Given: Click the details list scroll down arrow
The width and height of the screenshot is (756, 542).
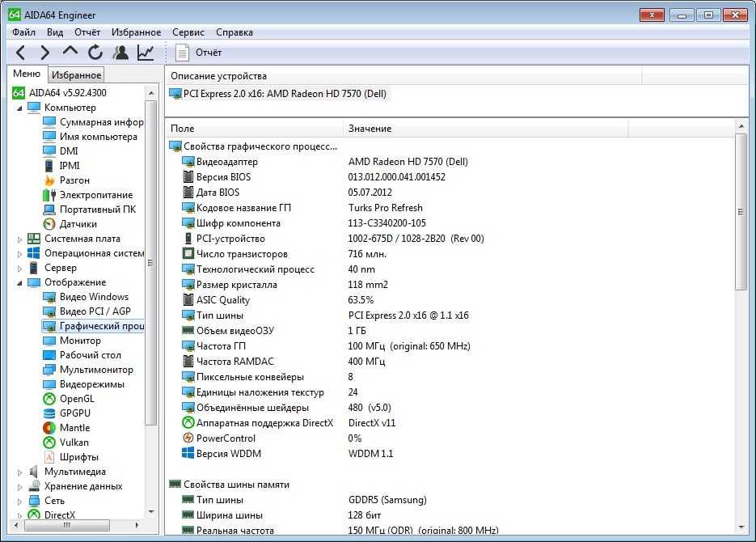Looking at the screenshot, I should click(x=741, y=527).
